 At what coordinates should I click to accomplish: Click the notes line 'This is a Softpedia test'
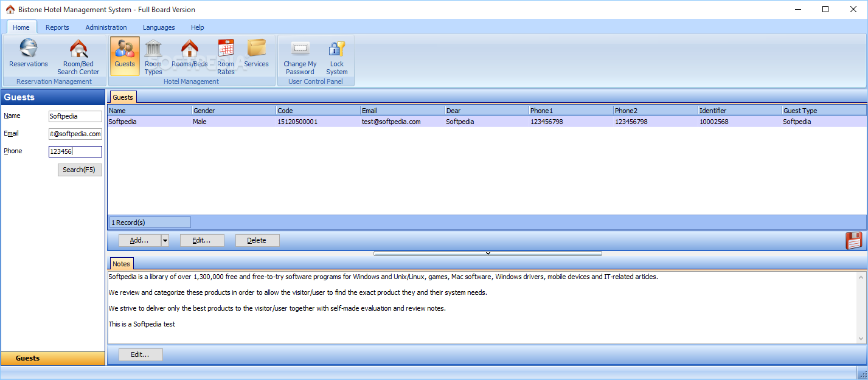point(142,324)
